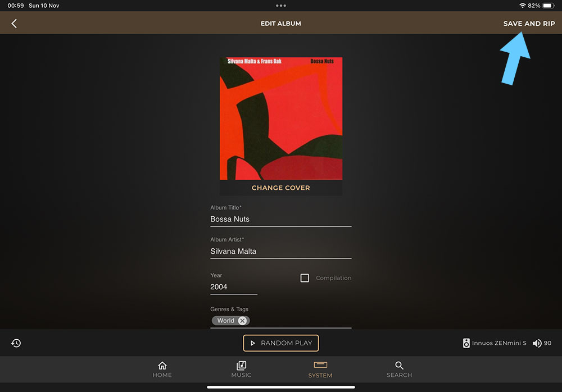Tap the speaker volume icon
Image resolution: width=562 pixels, height=392 pixels.
pyautogui.click(x=537, y=343)
